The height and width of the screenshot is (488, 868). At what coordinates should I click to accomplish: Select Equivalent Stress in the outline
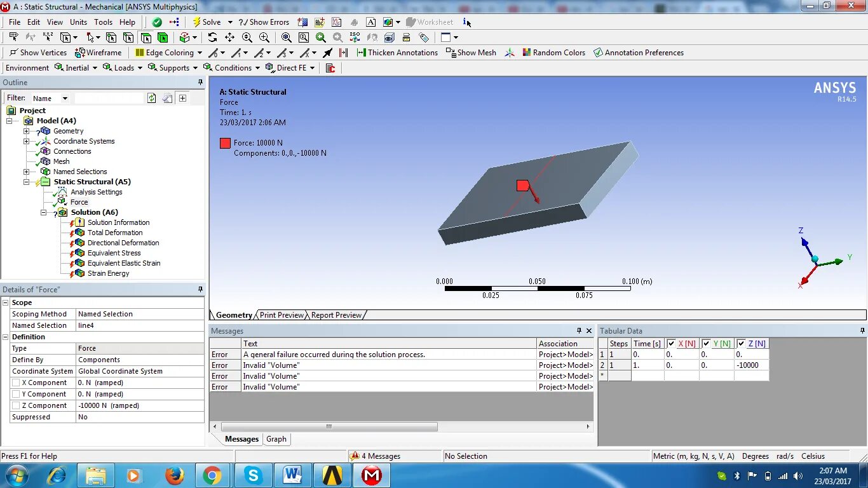click(x=114, y=253)
